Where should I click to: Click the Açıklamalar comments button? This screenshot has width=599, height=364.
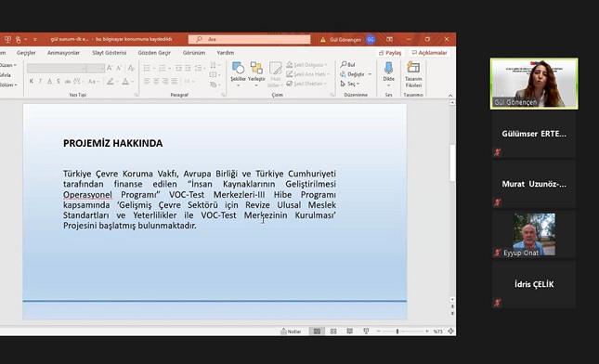tap(429, 53)
